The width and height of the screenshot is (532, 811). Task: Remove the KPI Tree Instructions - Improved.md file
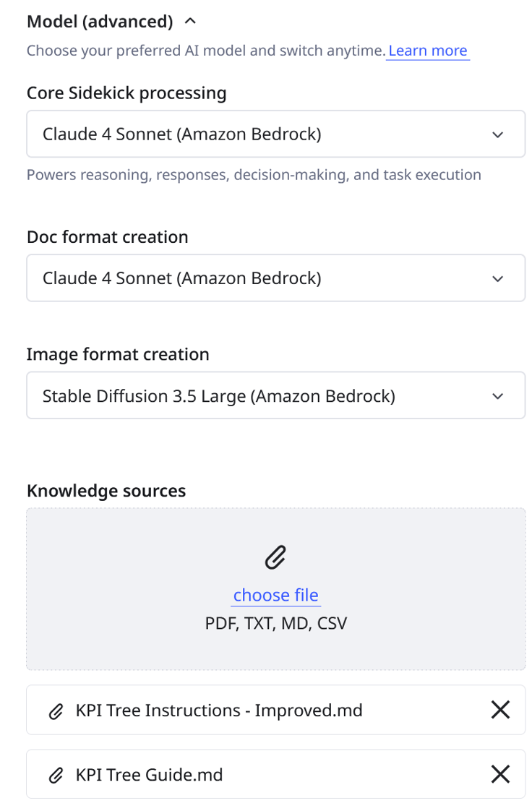coord(500,710)
